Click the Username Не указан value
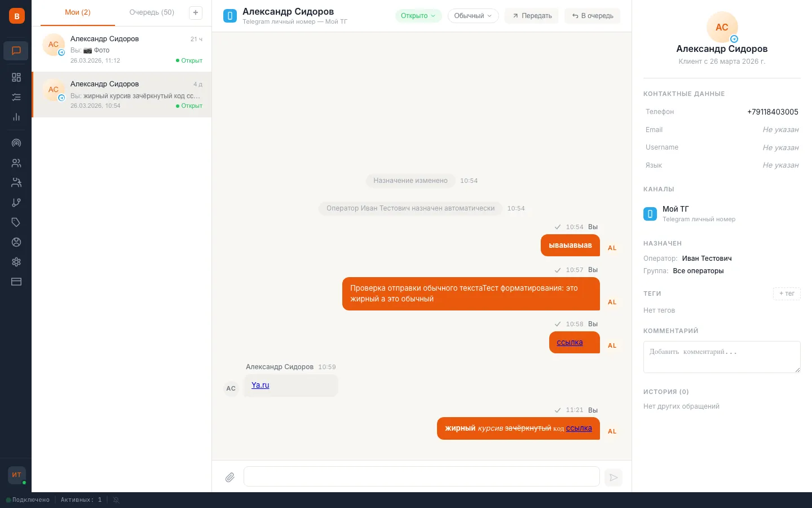The image size is (812, 508). click(780, 147)
